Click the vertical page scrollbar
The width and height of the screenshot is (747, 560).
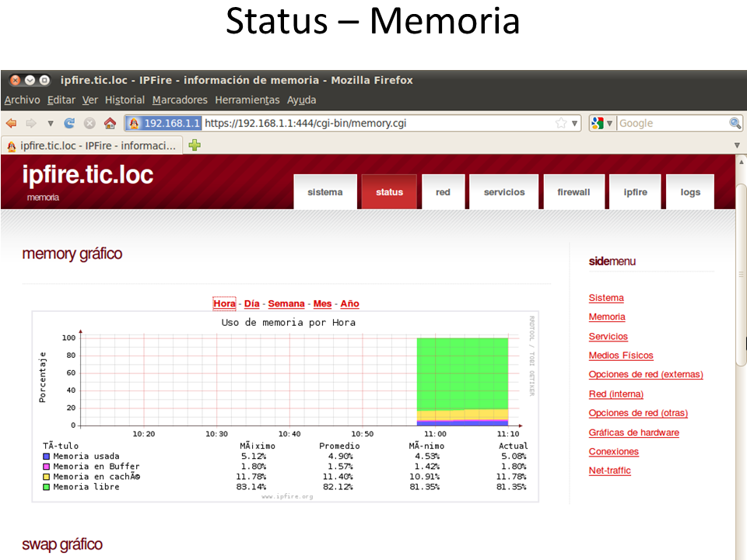point(741,311)
